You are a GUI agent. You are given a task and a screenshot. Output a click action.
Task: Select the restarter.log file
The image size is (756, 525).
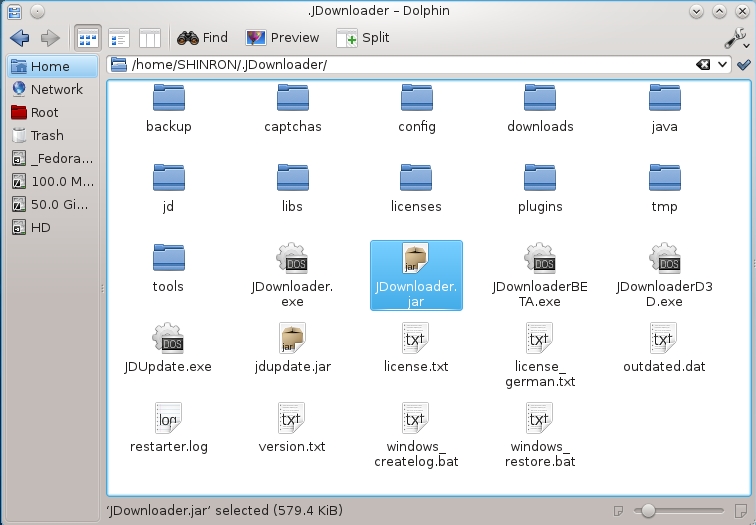(169, 429)
